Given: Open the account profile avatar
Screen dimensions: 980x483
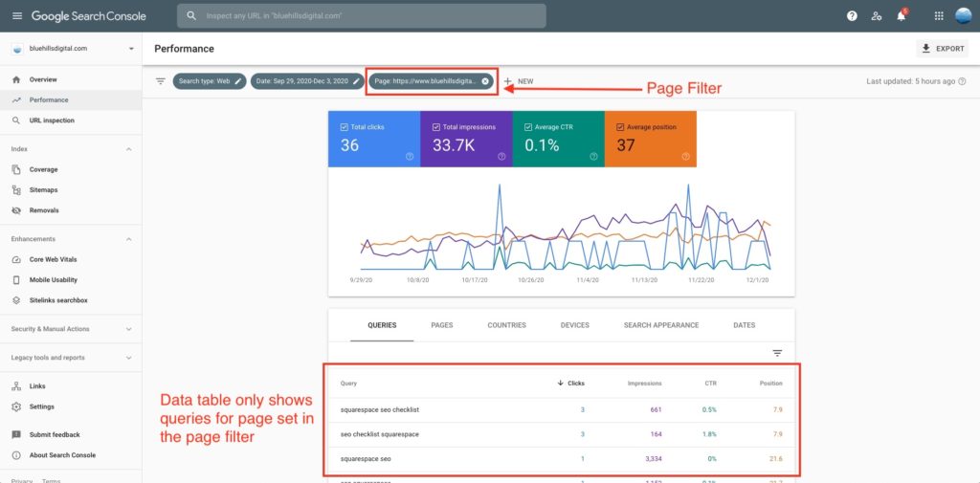Looking at the screenshot, I should (x=963, y=15).
